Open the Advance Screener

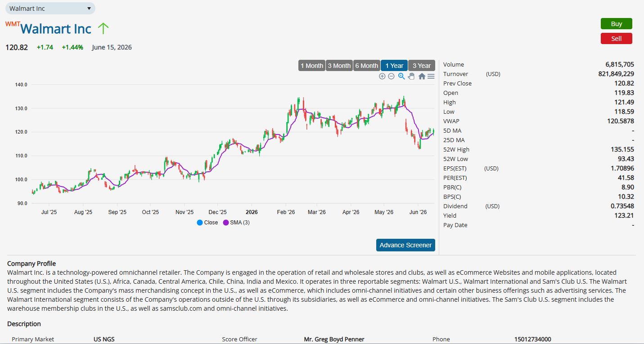(x=405, y=245)
